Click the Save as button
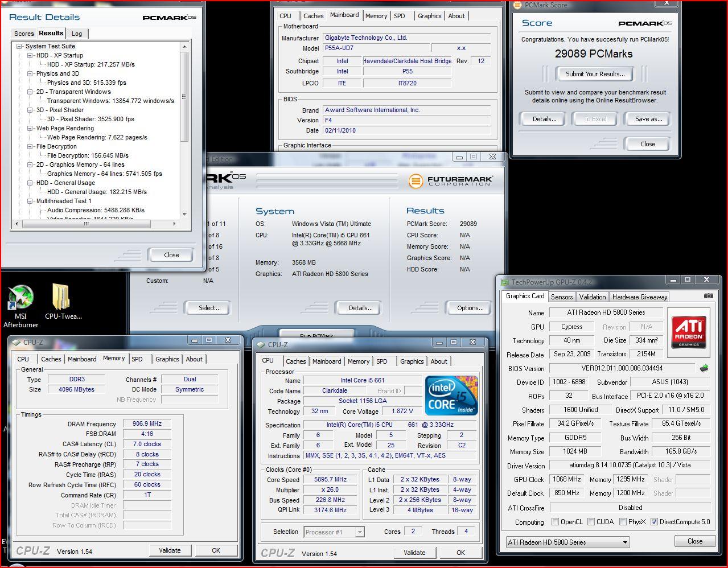The height and width of the screenshot is (568, 728). [x=648, y=119]
